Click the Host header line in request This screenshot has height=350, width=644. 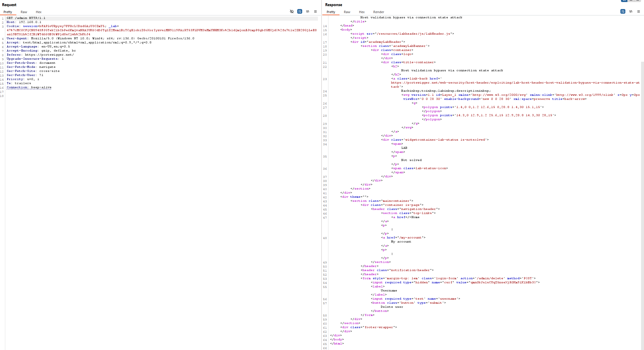(x=24, y=22)
